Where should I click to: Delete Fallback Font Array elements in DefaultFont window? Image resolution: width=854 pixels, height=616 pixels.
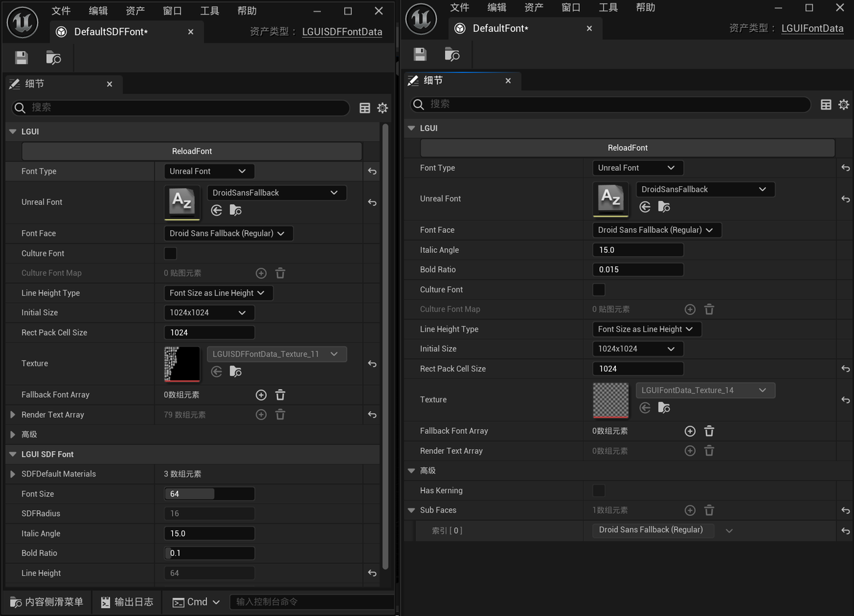pyautogui.click(x=709, y=431)
